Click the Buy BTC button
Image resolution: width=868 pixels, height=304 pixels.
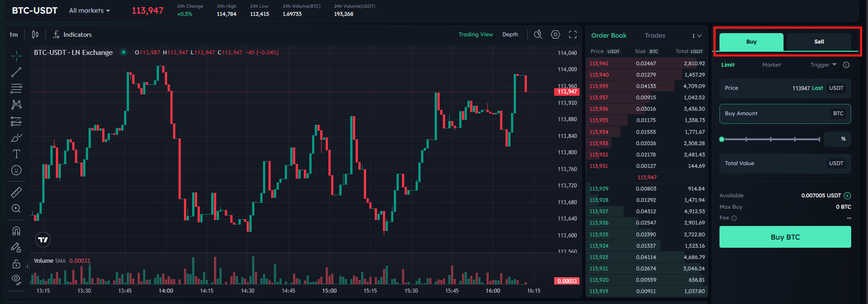785,237
